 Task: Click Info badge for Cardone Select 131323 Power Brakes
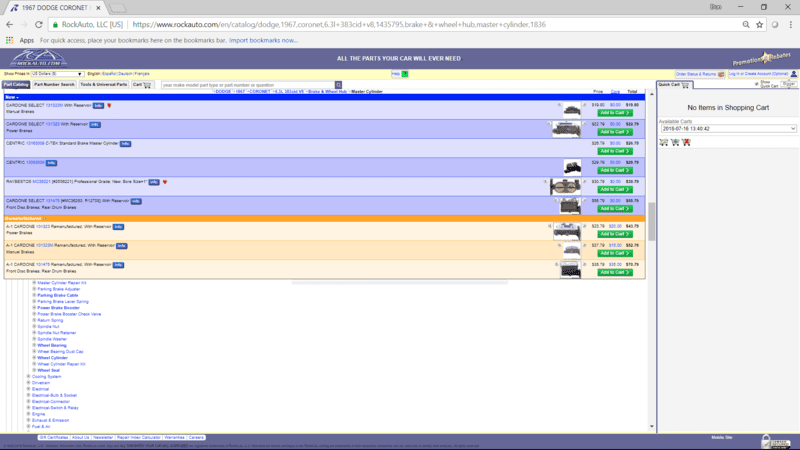[x=95, y=124]
